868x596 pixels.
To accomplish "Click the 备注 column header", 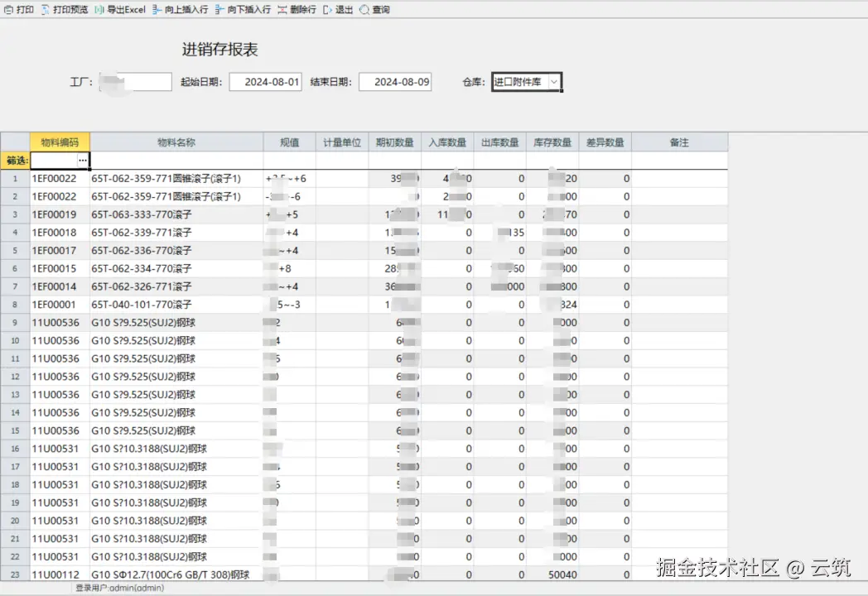I will point(680,142).
